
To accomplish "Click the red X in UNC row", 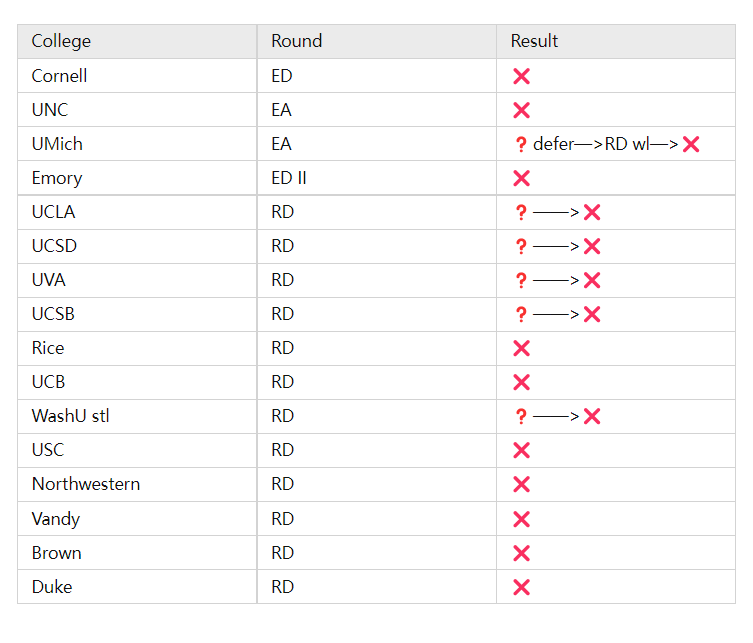I will [521, 110].
